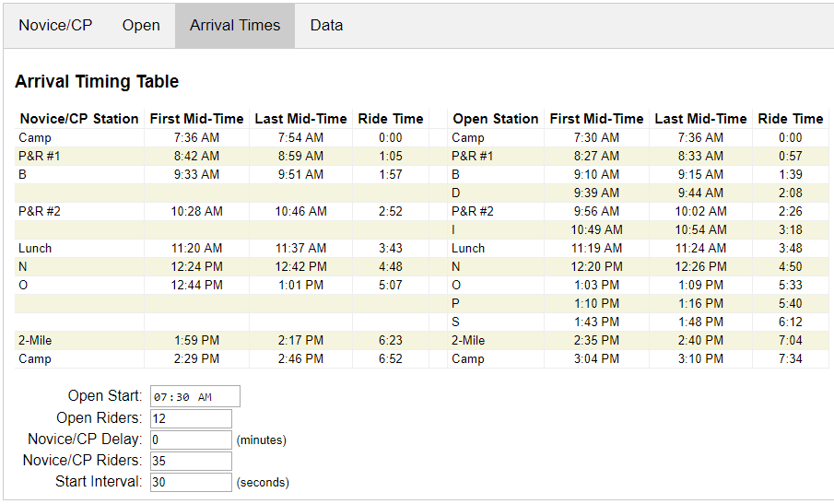Click the 1:16 PM cell
This screenshot has height=504, width=834.
pos(701,303)
